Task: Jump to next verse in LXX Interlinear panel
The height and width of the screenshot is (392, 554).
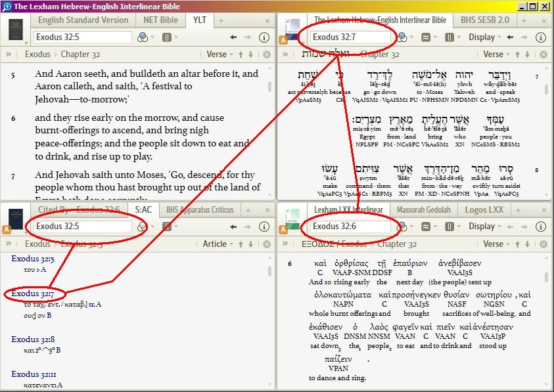Action: coord(527,244)
